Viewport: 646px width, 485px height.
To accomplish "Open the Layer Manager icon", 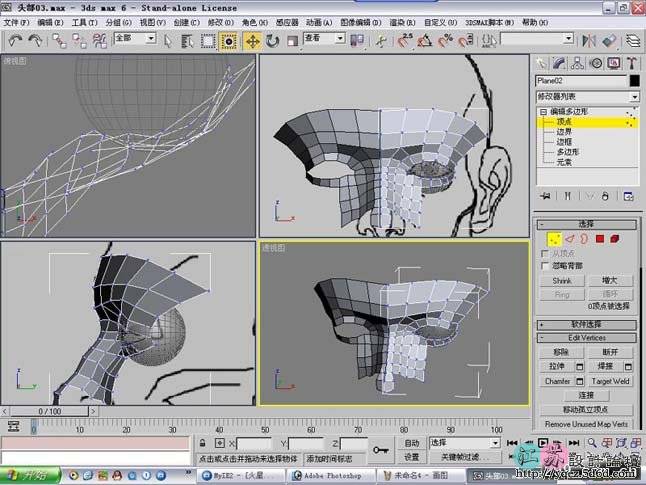I will tap(633, 40).
